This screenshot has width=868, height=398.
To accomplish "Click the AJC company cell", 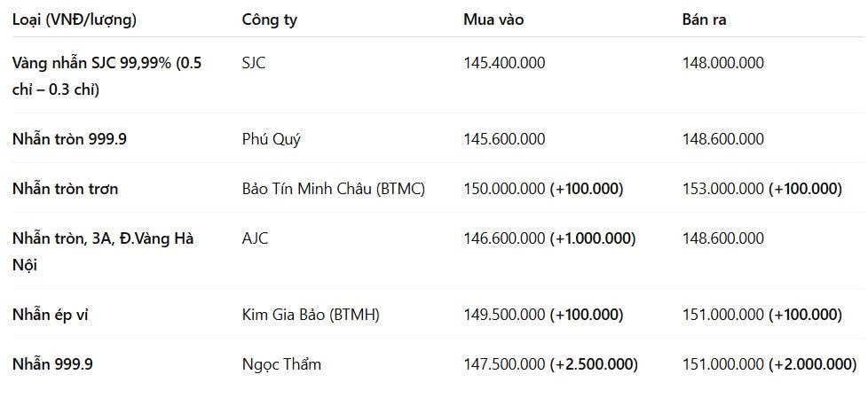I will pyautogui.click(x=255, y=238).
